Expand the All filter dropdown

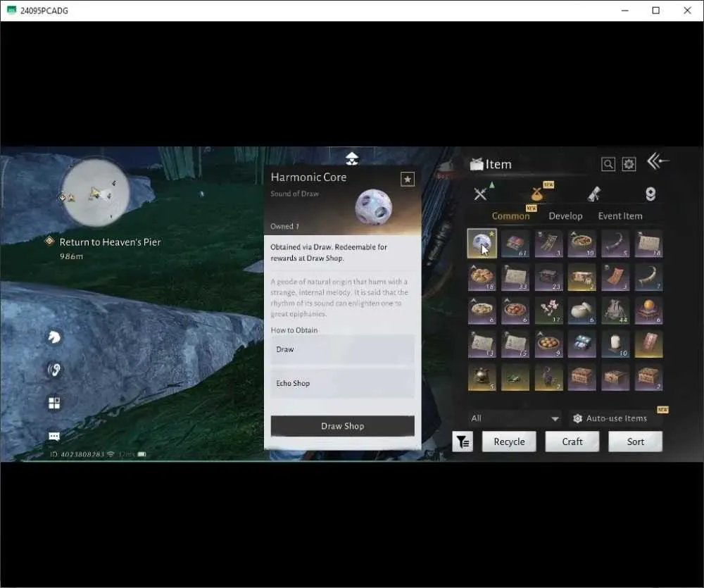[x=515, y=418]
